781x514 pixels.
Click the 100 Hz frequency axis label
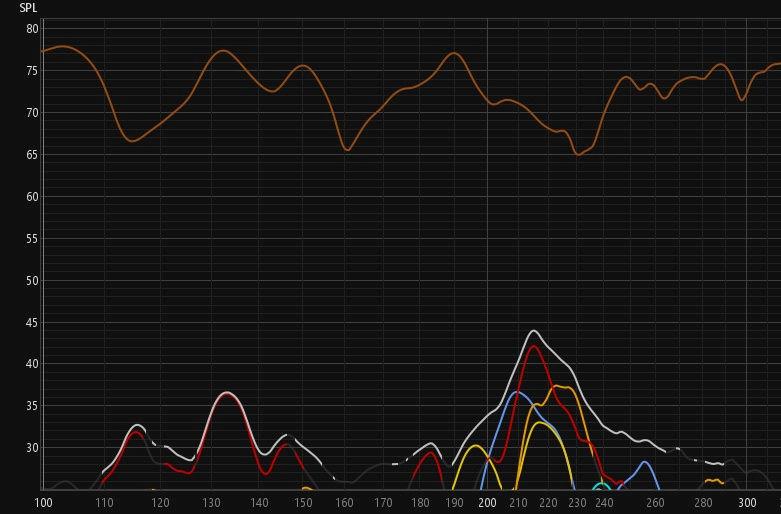click(x=45, y=503)
